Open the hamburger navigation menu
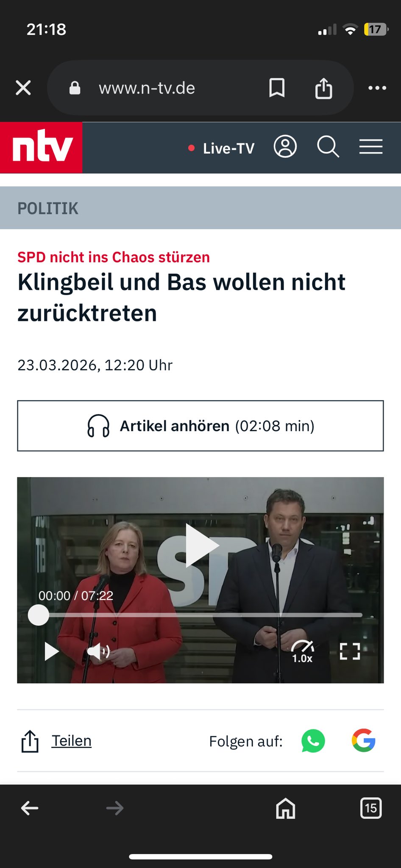The height and width of the screenshot is (868, 401). tap(371, 147)
